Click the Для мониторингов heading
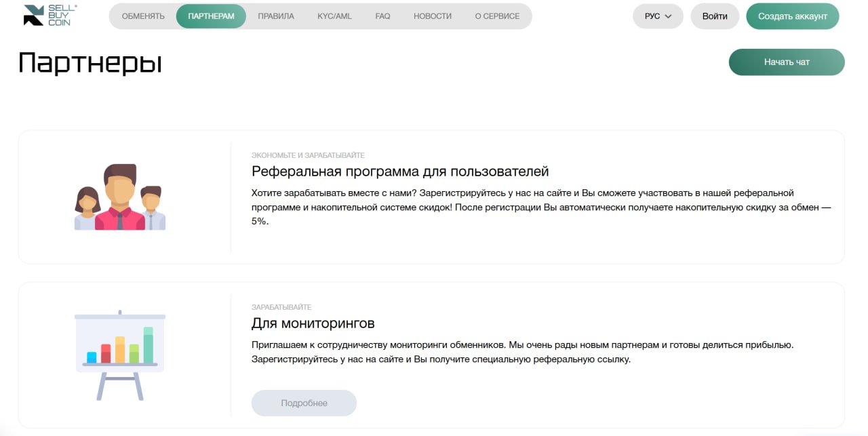 [313, 323]
